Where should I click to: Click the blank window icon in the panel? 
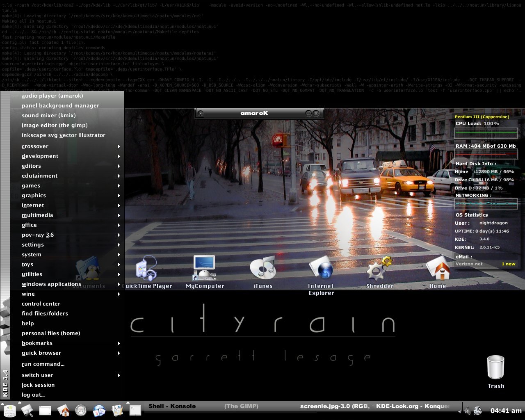click(45, 410)
